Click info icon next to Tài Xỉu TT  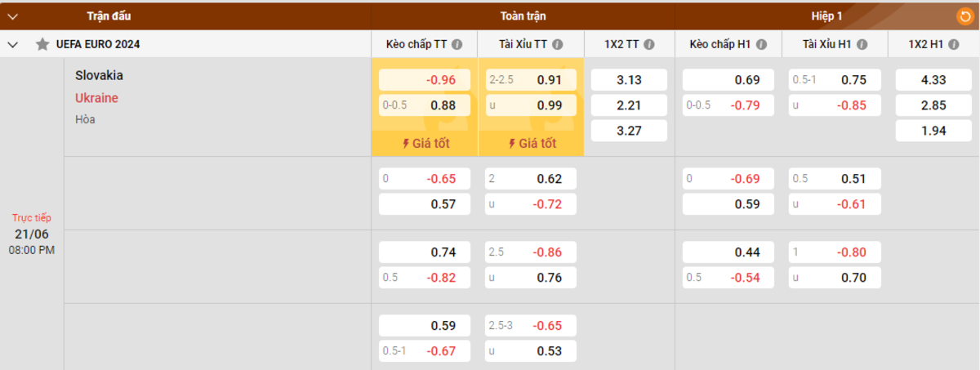coord(557,45)
